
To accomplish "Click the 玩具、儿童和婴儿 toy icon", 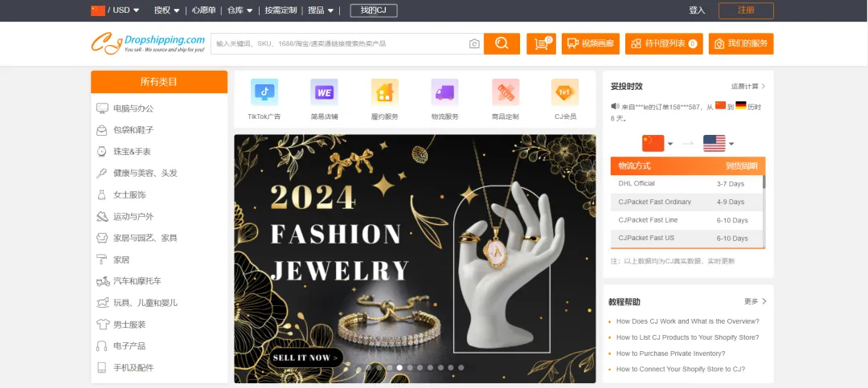I will pyautogui.click(x=102, y=303).
